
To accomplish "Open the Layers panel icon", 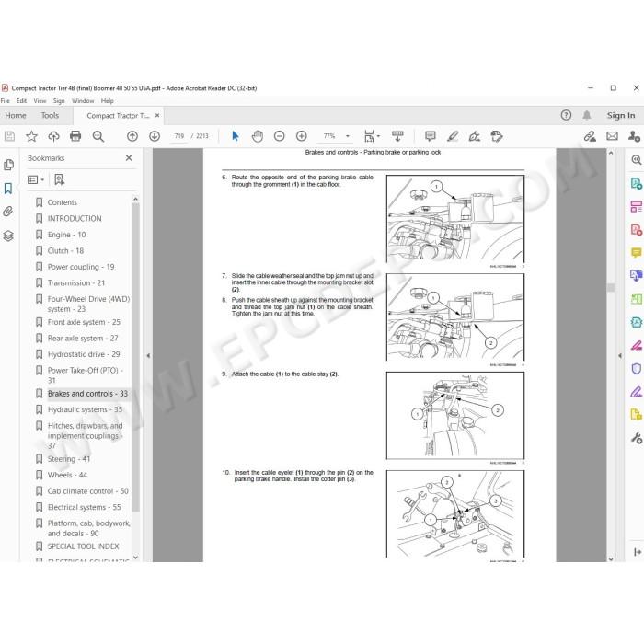I will point(8,236).
